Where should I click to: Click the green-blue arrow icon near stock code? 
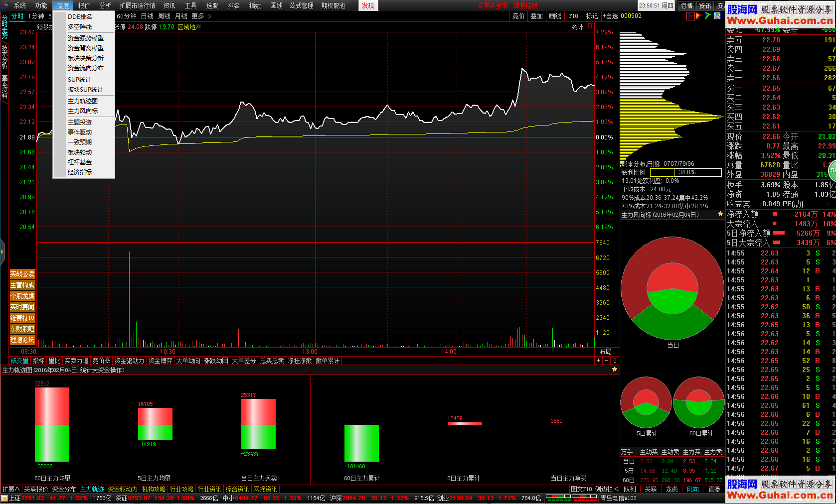click(707, 16)
